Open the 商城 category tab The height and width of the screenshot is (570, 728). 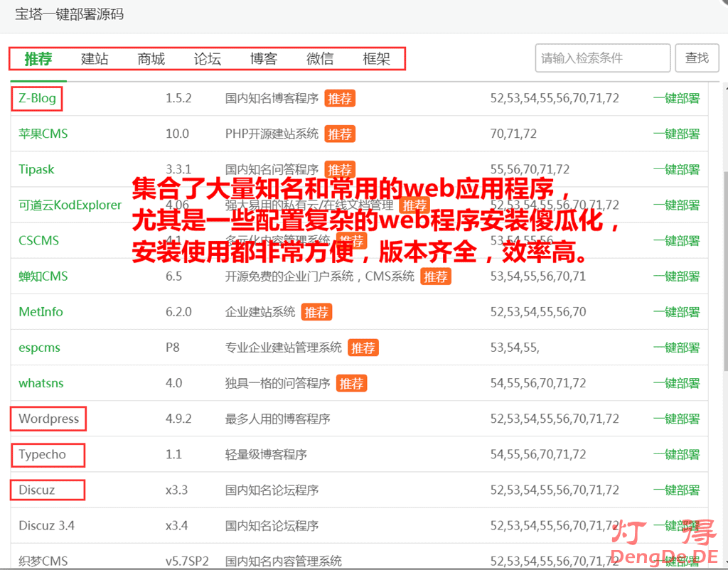pyautogui.click(x=151, y=59)
